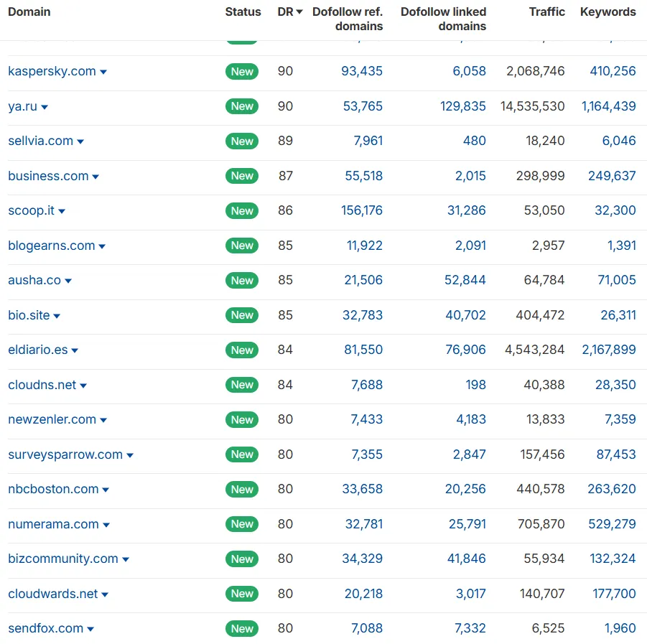Click the Dofollow ref. domains header
The height and width of the screenshot is (644, 647).
pyautogui.click(x=348, y=19)
